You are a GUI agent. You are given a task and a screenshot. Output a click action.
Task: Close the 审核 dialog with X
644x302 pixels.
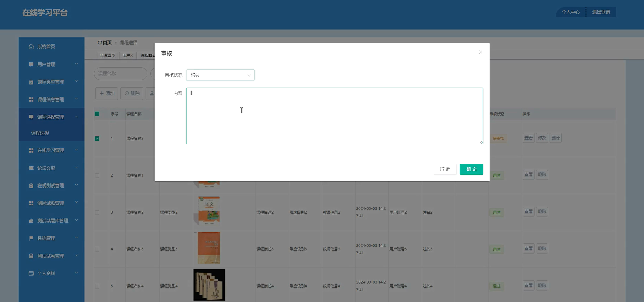pyautogui.click(x=480, y=52)
